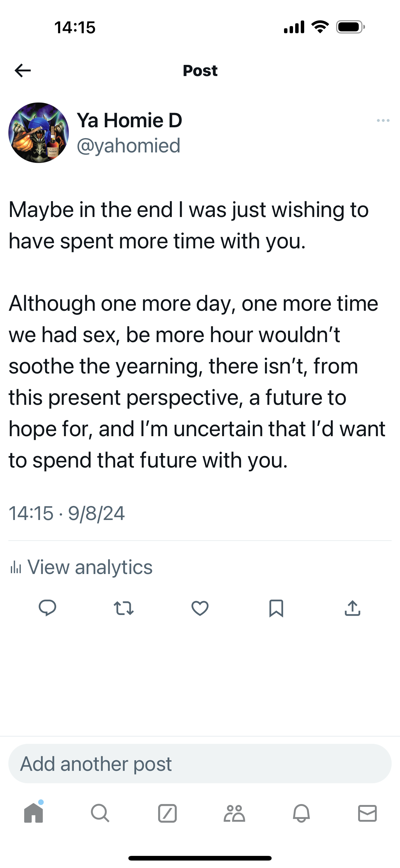Open the @yahomied handle link
The image size is (400, 868).
click(129, 146)
